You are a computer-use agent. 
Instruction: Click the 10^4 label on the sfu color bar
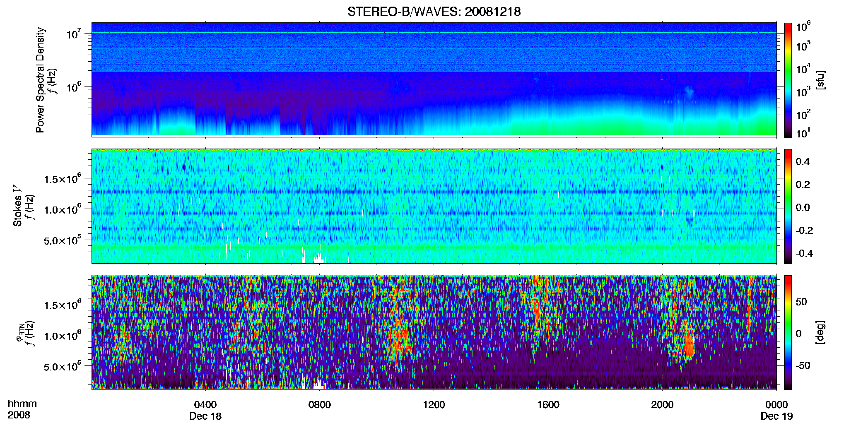click(803, 69)
